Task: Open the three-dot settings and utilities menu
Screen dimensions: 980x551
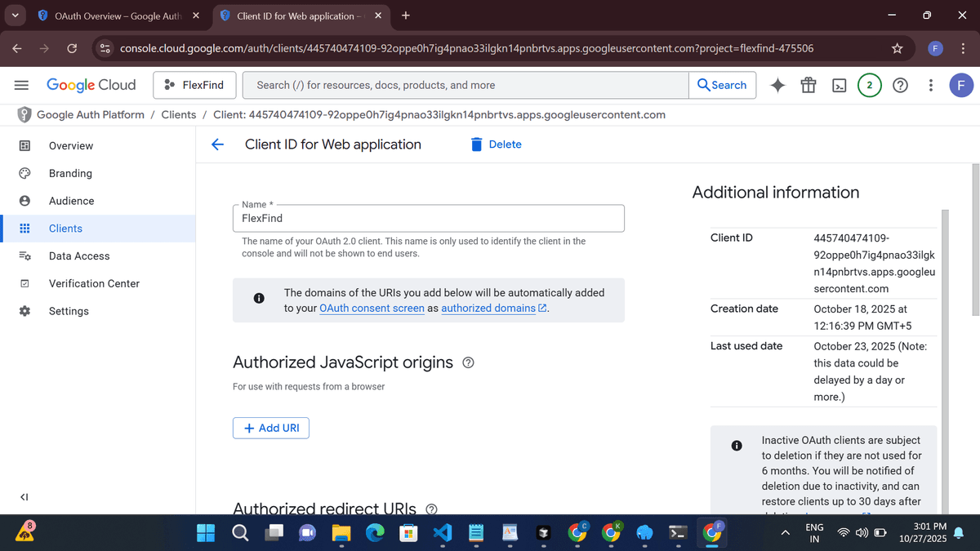Action: click(x=931, y=85)
